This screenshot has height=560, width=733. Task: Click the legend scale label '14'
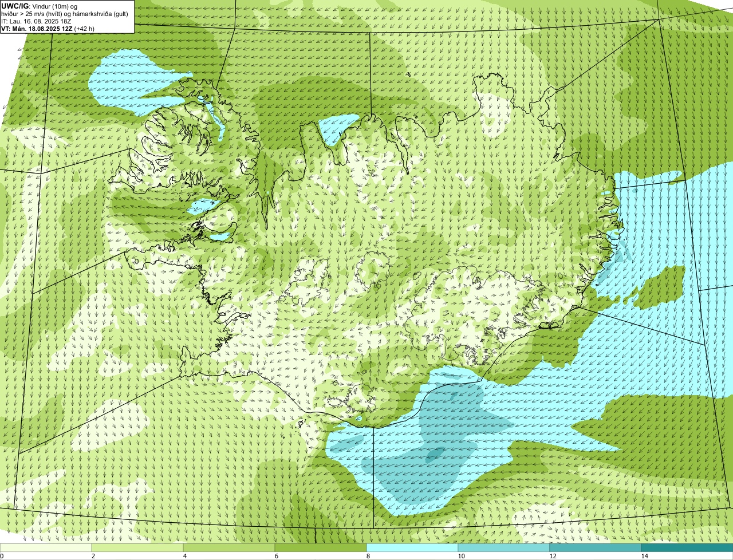(x=644, y=556)
